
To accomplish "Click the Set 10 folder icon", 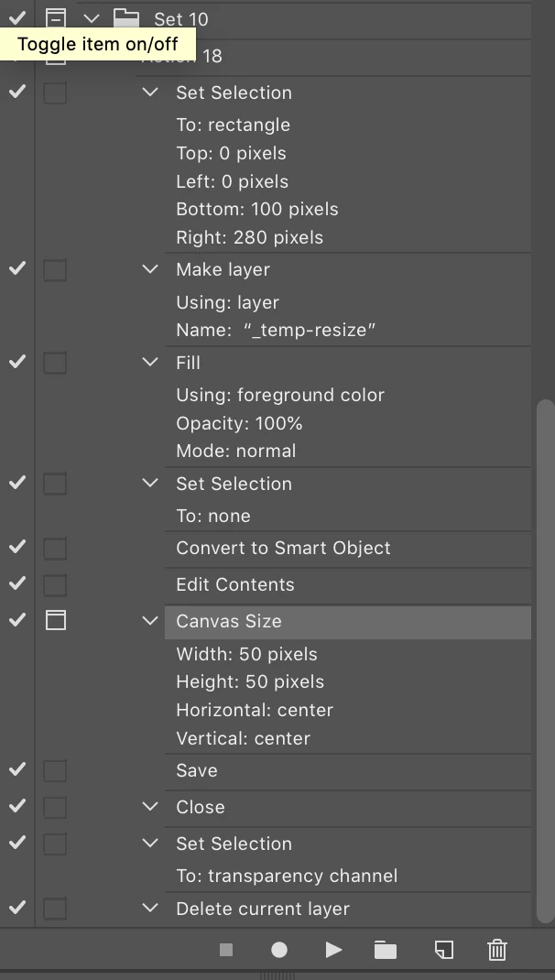I will (126, 18).
